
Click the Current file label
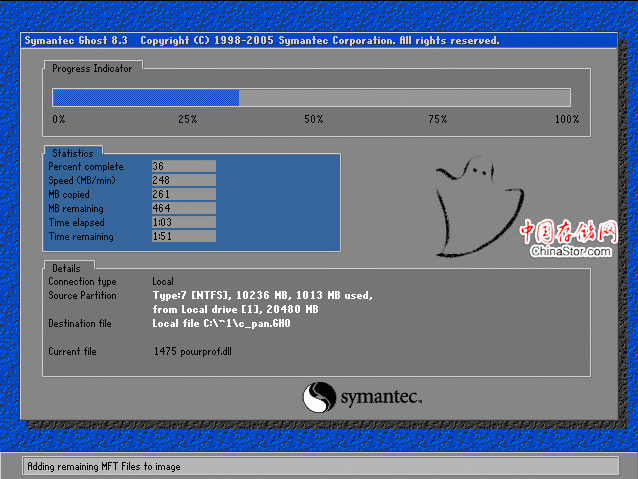pyautogui.click(x=72, y=352)
